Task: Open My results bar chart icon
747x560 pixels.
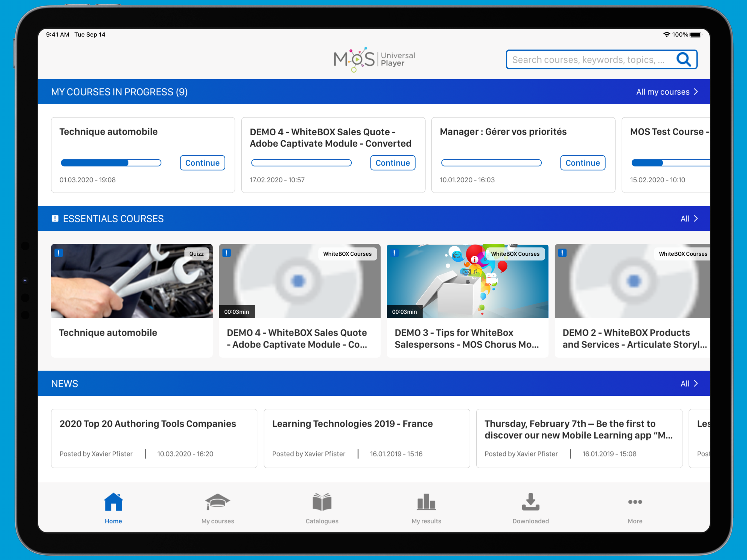Action: click(x=426, y=501)
